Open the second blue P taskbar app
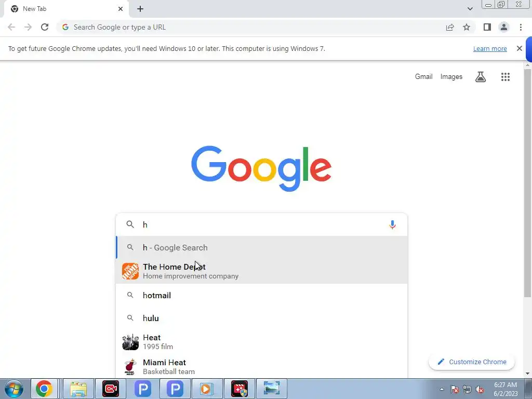Screen dimensions: 532x399 point(175,389)
